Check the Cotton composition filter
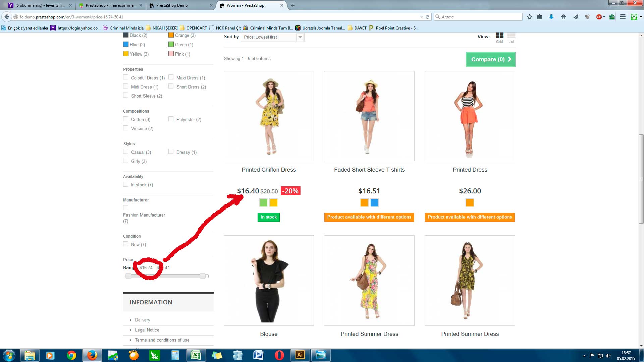 click(126, 119)
